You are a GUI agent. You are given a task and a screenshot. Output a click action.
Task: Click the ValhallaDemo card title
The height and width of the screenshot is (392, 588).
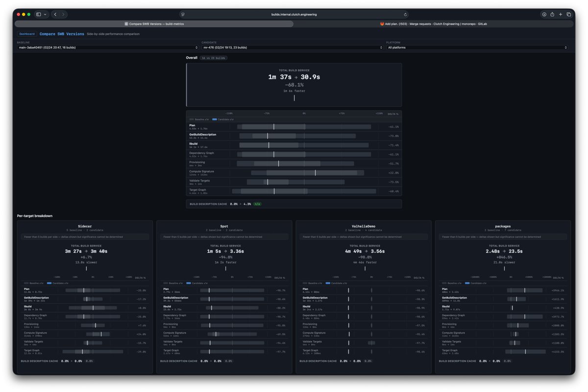(364, 226)
